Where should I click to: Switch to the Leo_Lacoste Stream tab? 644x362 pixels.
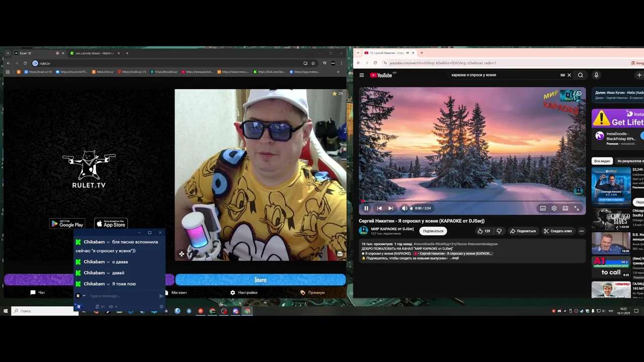[x=96, y=53]
